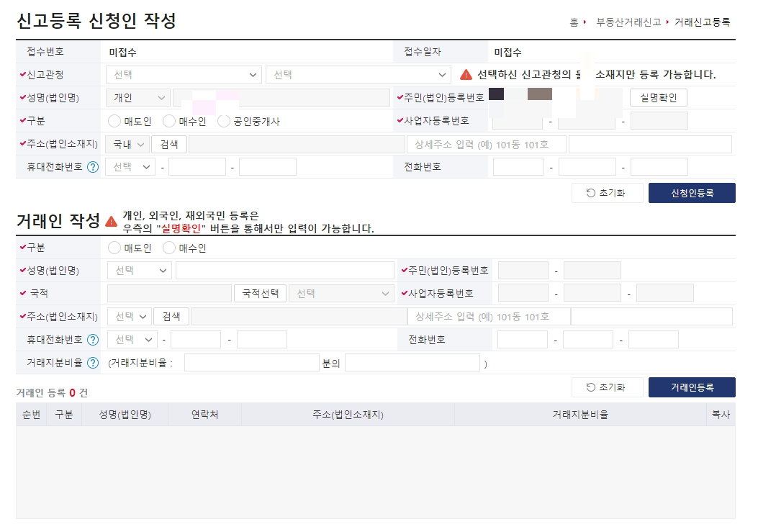Focus trader 전화번호 first field
758x532 pixels.
[x=523, y=340]
